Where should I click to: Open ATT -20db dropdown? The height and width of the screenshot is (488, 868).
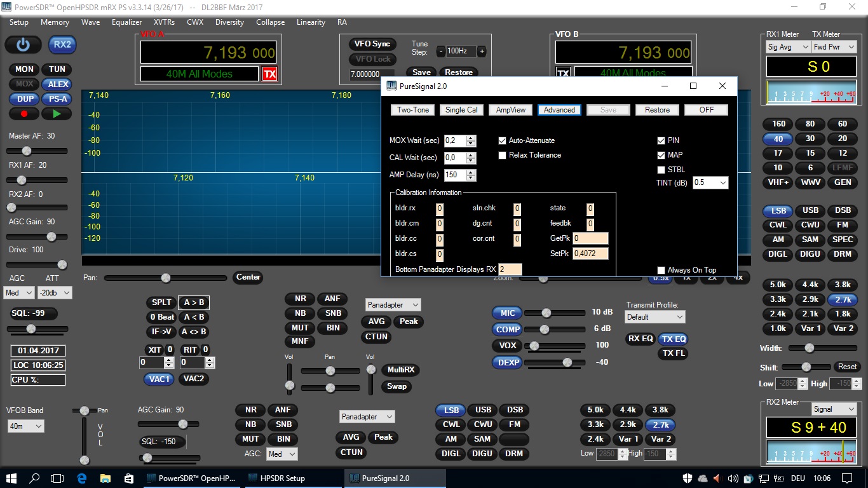coord(55,293)
